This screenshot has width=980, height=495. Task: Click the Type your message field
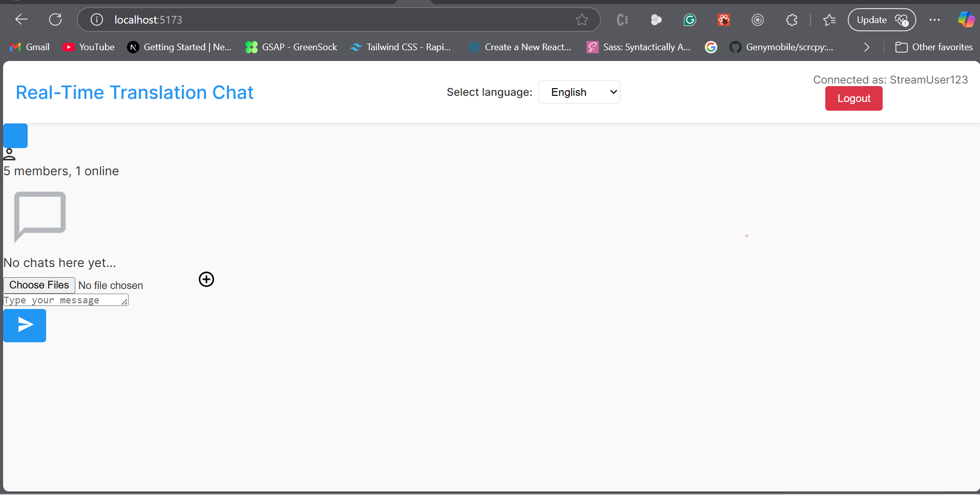click(x=66, y=300)
